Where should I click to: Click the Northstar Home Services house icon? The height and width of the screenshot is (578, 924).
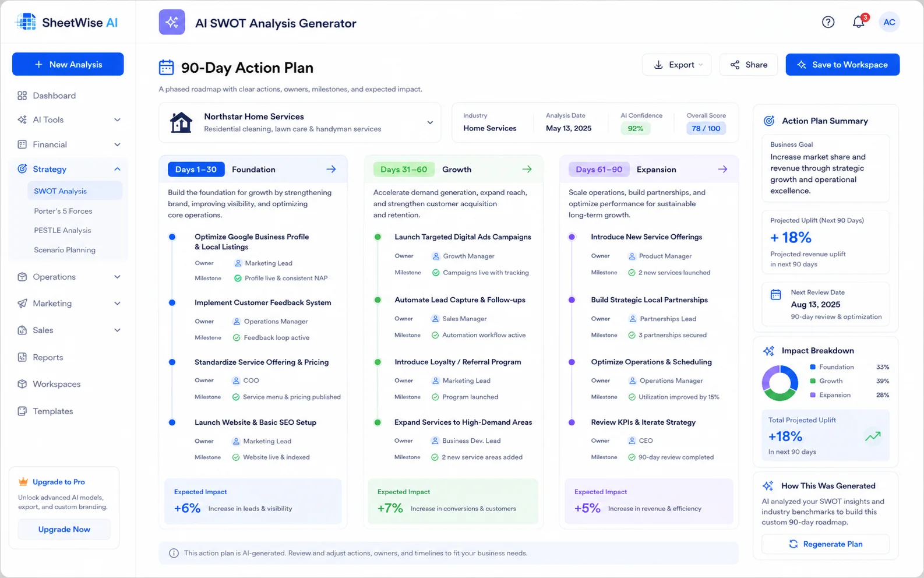click(x=181, y=122)
